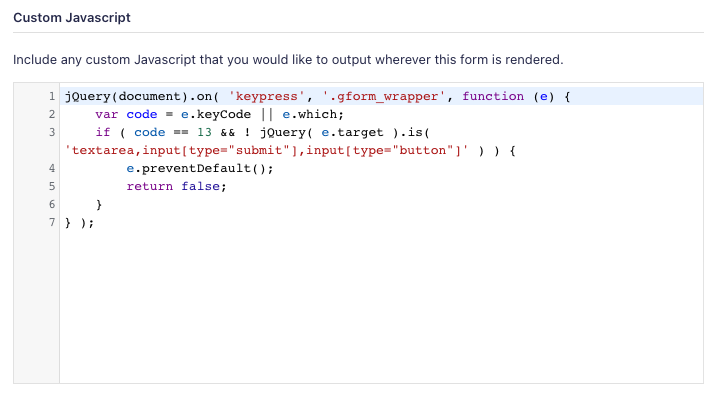Click line number 5 in the gutter
Image resolution: width=718 pixels, height=399 pixels.
(x=52, y=186)
